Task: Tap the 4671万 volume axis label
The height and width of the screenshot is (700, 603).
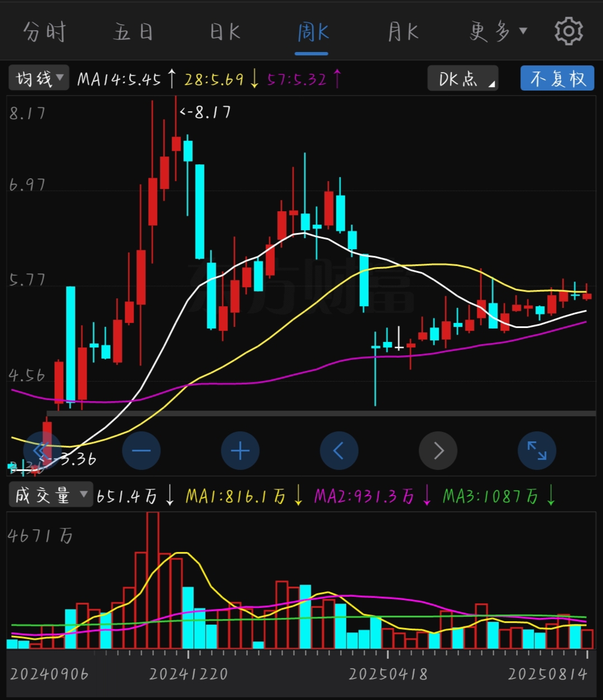Action: [40, 536]
